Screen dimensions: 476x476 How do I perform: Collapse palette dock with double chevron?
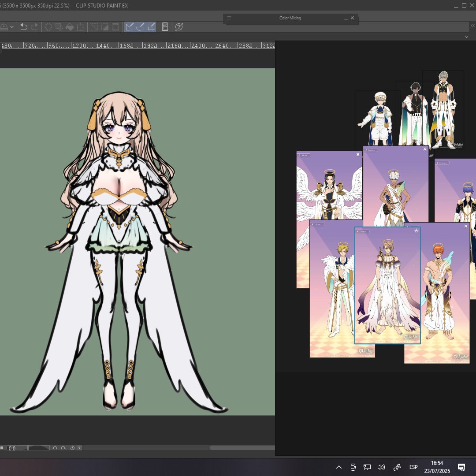tap(472, 26)
